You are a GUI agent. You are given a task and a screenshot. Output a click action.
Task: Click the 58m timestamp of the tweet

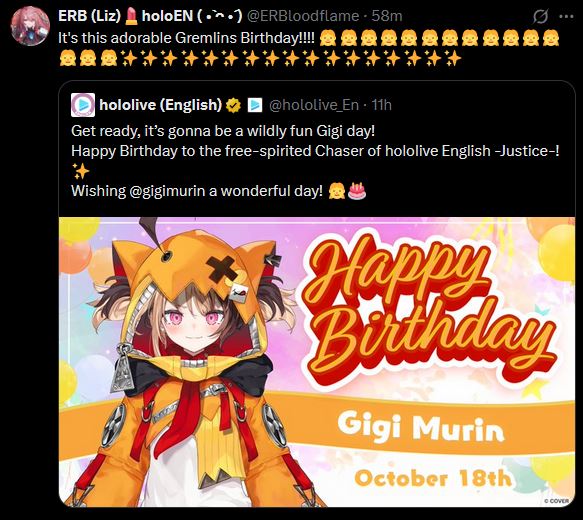point(387,16)
